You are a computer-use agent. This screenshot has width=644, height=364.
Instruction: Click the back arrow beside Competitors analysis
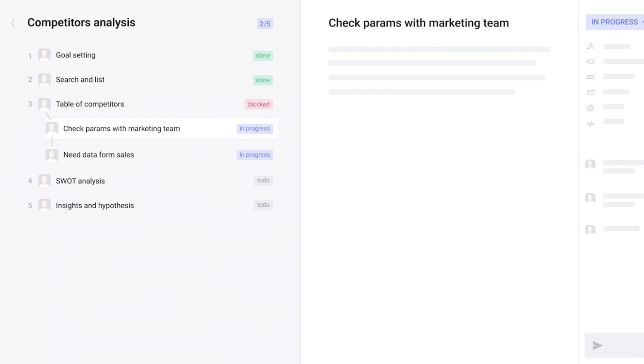point(13,24)
